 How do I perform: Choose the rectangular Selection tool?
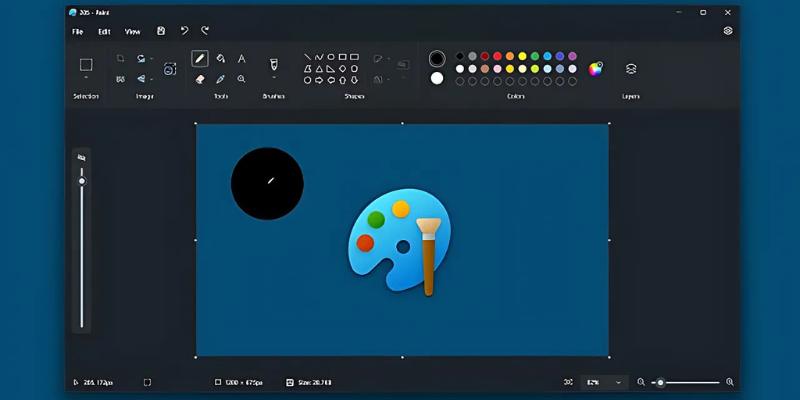pos(86,65)
